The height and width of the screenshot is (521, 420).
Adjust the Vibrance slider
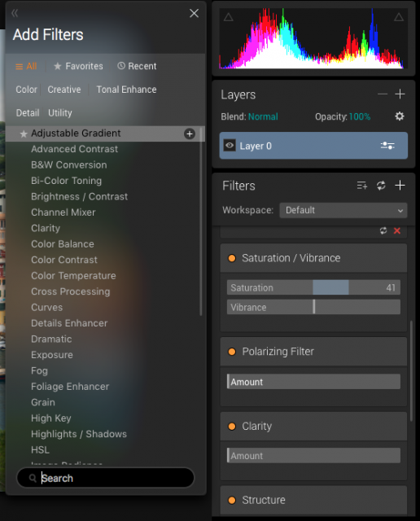[x=313, y=307]
